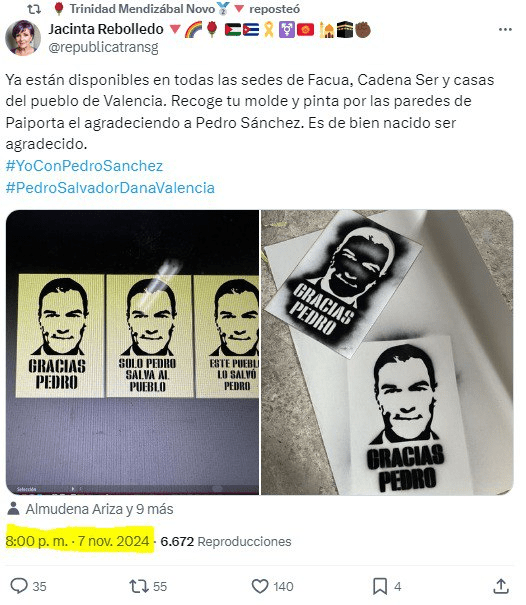
Task: Repost the tweet with retweet icon
Action: 139,586
